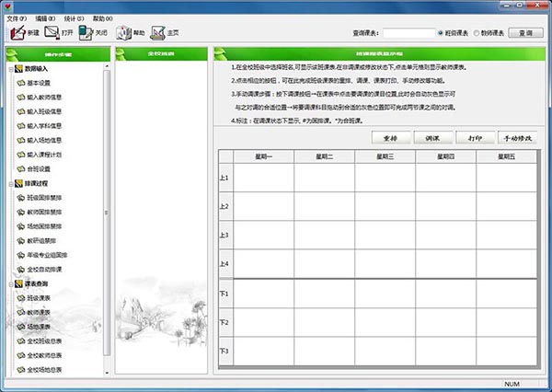Viewport: 552px width, 392px height.
Task: Click the 星期五 column header
Action: pyautogui.click(x=506, y=156)
